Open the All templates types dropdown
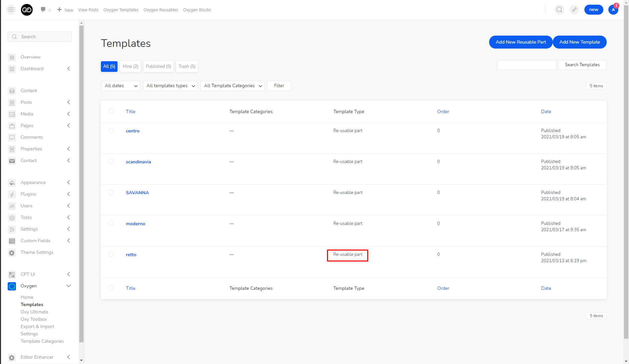The image size is (629, 364). [170, 86]
